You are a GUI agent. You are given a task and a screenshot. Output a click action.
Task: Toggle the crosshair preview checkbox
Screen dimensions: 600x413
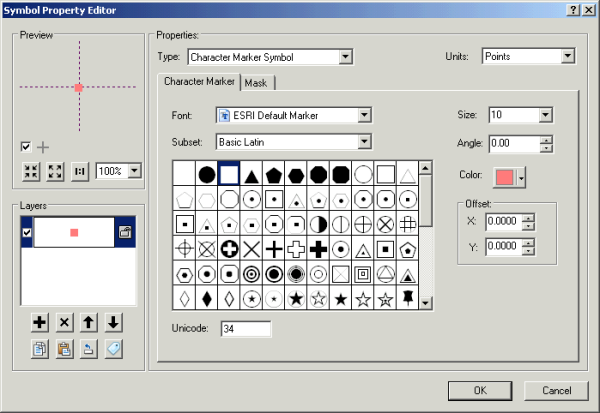(x=26, y=147)
